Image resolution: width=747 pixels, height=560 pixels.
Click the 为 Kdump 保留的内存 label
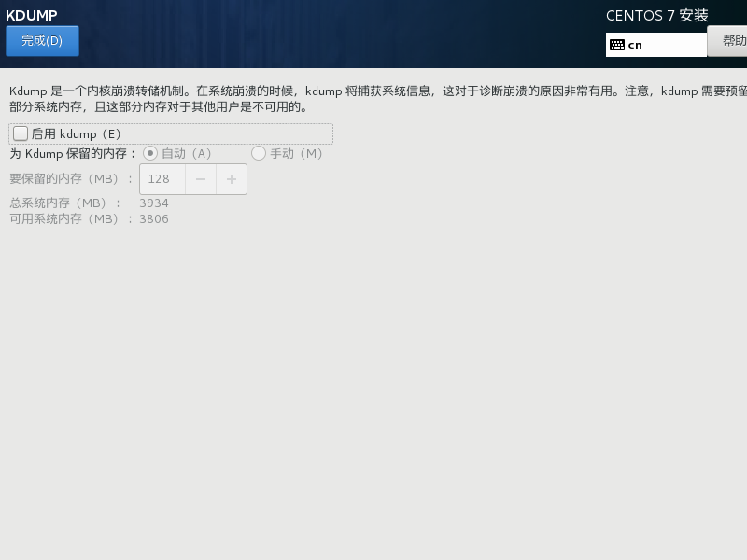point(73,153)
